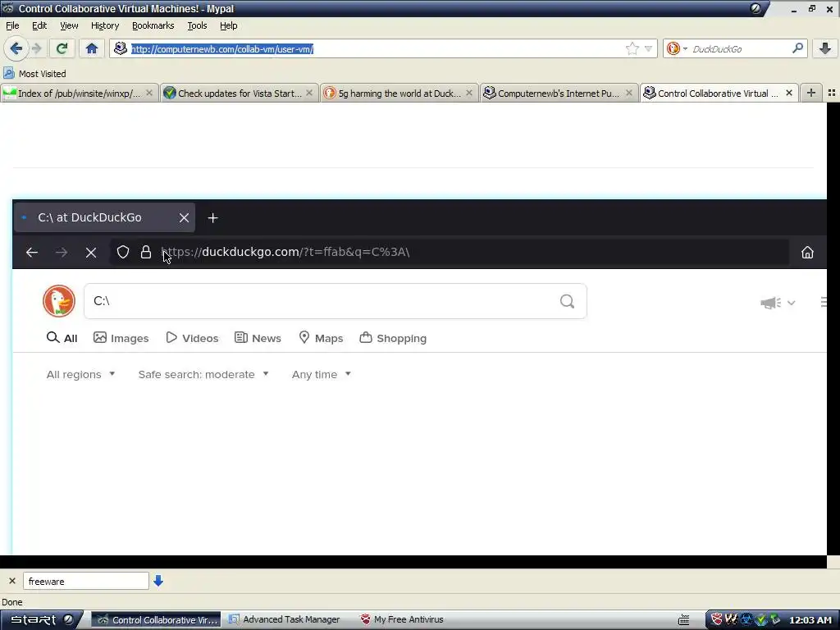Click the search magnifier in Mypal search box
This screenshot has height=630, width=840.
pyautogui.click(x=797, y=48)
